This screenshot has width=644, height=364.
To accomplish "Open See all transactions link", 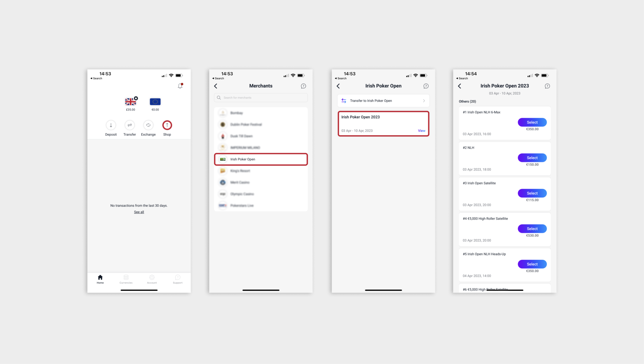I will click(139, 212).
